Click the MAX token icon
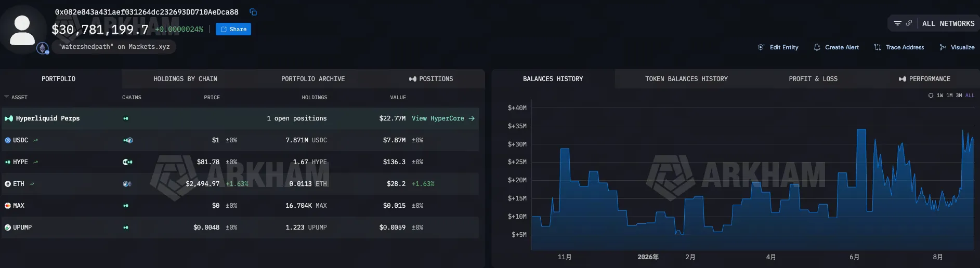The height and width of the screenshot is (268, 980). [x=8, y=206]
